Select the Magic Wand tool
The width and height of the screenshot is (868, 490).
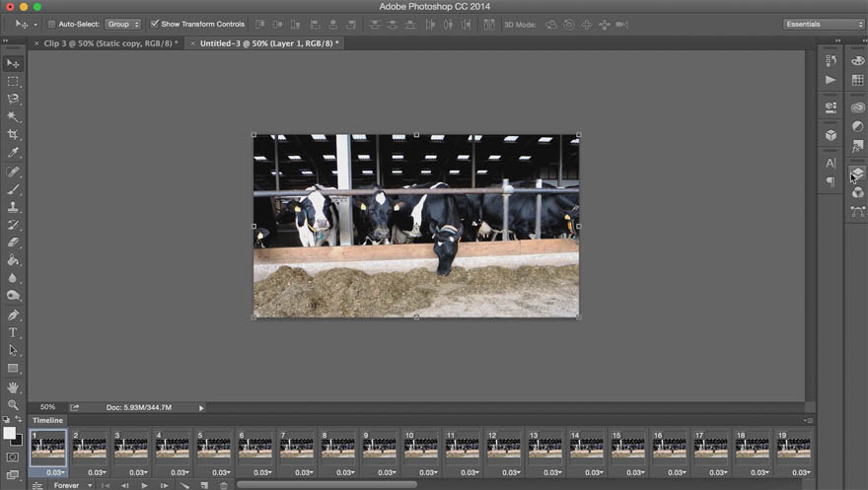point(13,116)
